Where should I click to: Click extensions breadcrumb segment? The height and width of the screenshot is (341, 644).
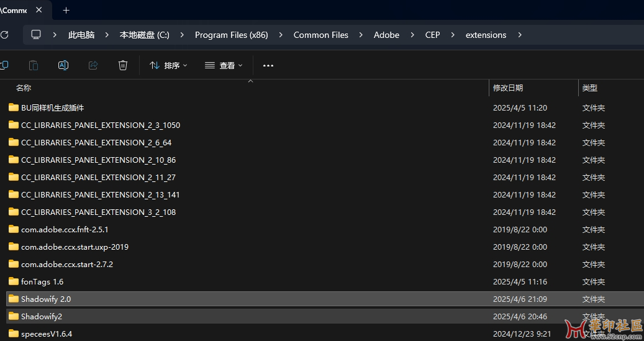click(x=486, y=35)
